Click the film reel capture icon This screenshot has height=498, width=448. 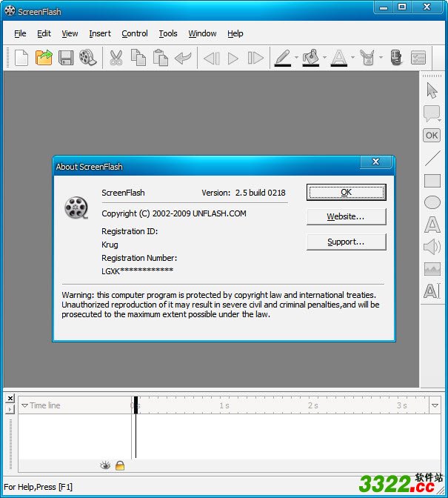coord(87,58)
